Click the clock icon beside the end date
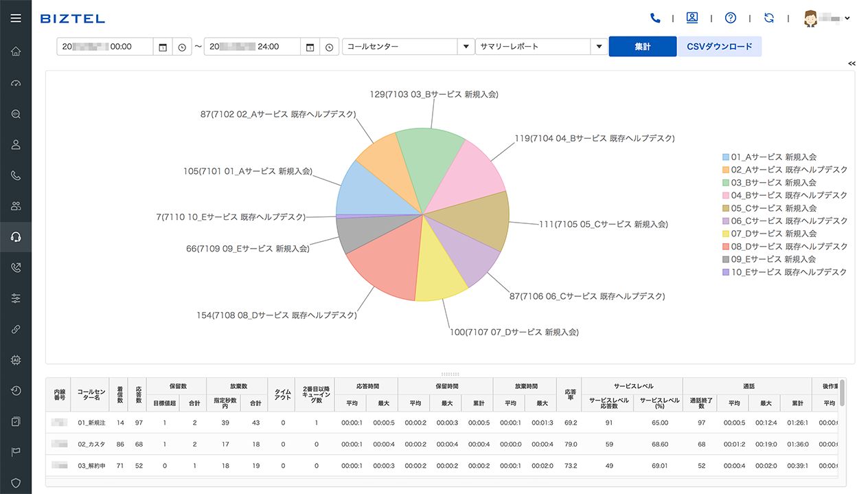The image size is (868, 494). coord(329,46)
